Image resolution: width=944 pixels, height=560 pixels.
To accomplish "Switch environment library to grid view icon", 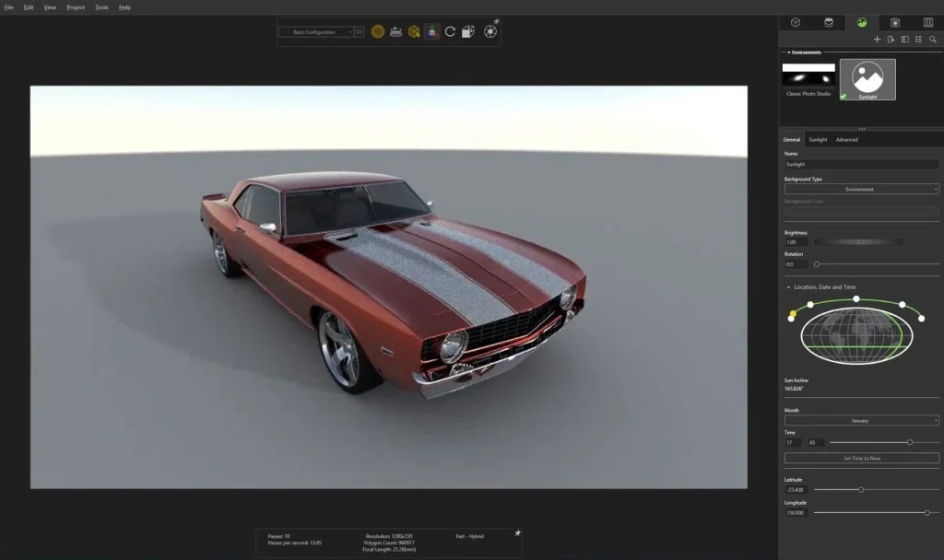I will pos(919,40).
